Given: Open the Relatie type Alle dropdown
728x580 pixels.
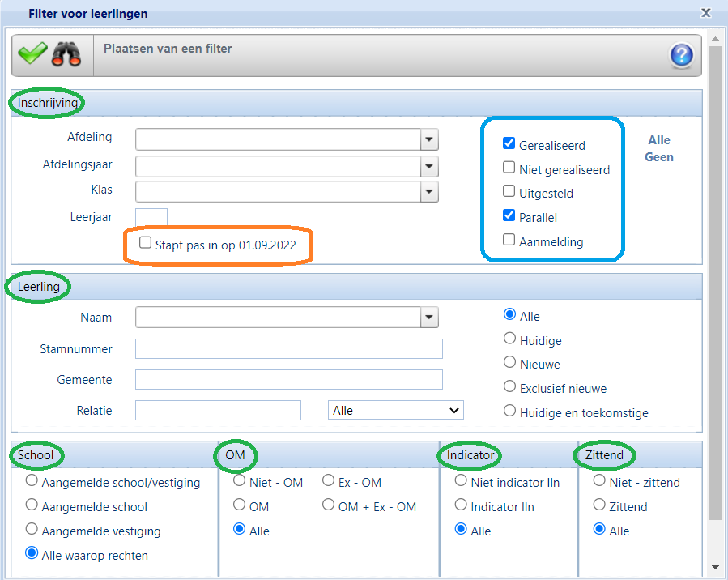Looking at the screenshot, I should tap(395, 410).
